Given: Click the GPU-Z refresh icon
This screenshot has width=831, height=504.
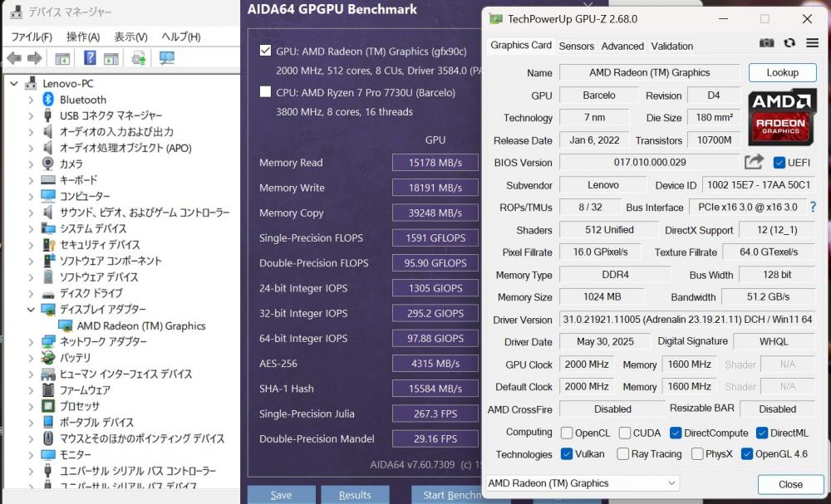Looking at the screenshot, I should (x=789, y=44).
